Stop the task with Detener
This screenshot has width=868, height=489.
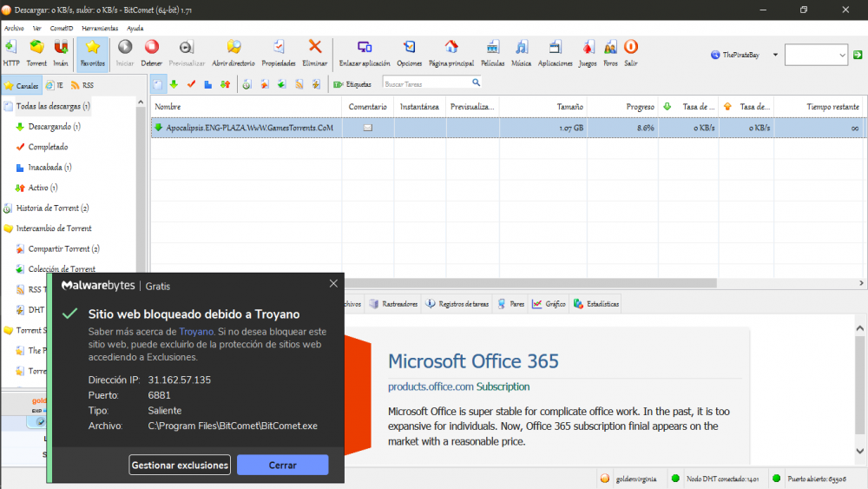click(152, 53)
